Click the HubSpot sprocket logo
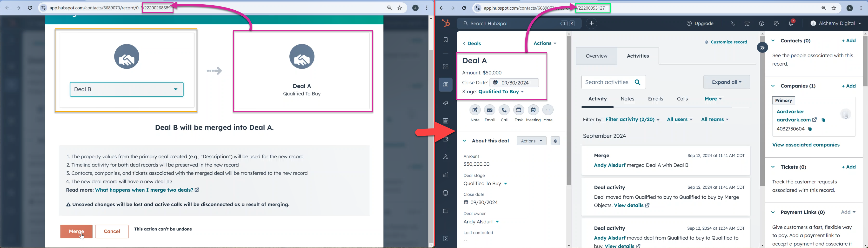Screen dimensions: 868x248 pyautogui.click(x=446, y=23)
